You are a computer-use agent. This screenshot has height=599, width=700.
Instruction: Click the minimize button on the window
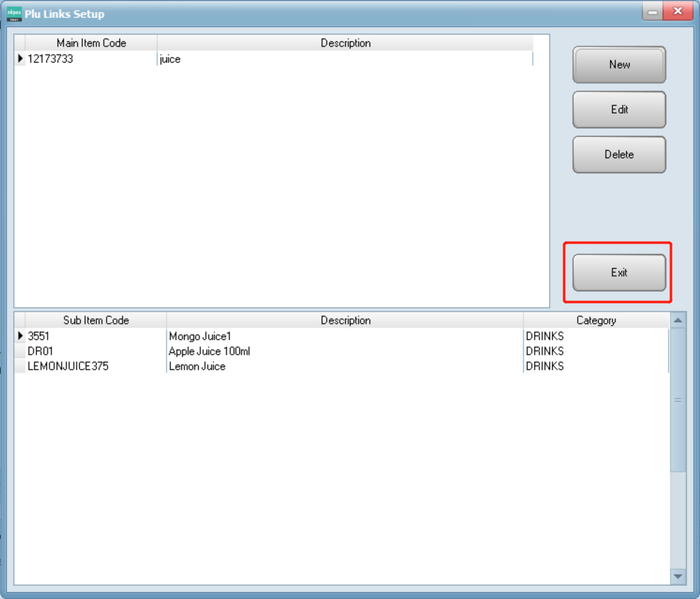[x=652, y=11]
